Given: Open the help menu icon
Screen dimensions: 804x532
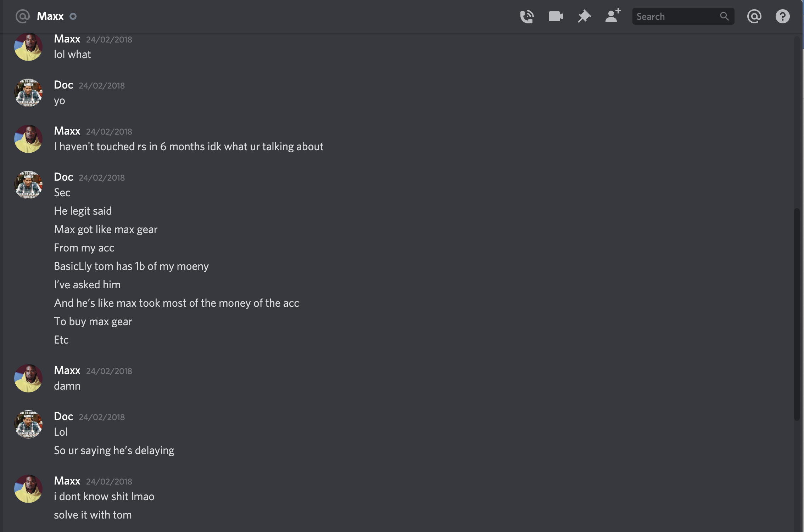Looking at the screenshot, I should (782, 17).
